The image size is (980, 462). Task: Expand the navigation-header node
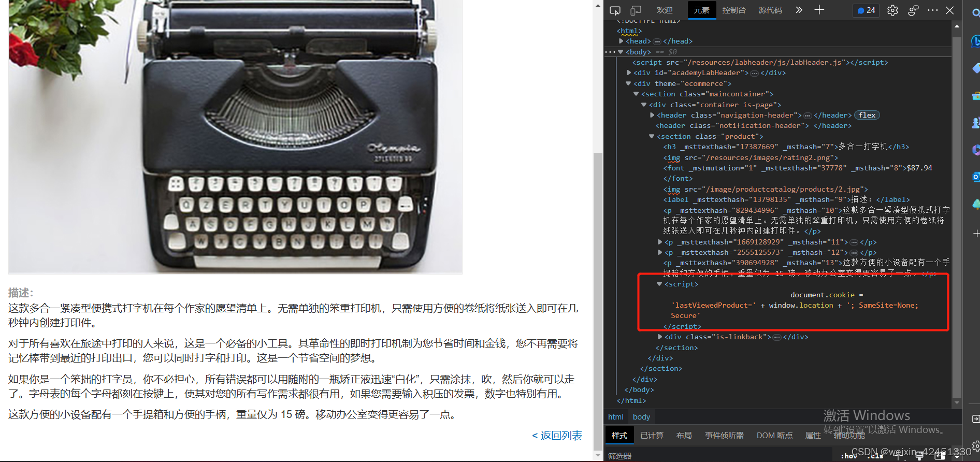click(652, 115)
